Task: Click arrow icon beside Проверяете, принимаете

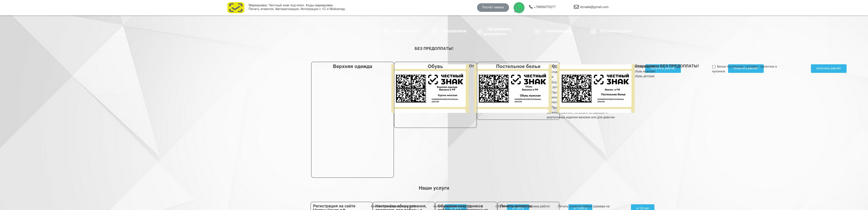Action: 479,32
